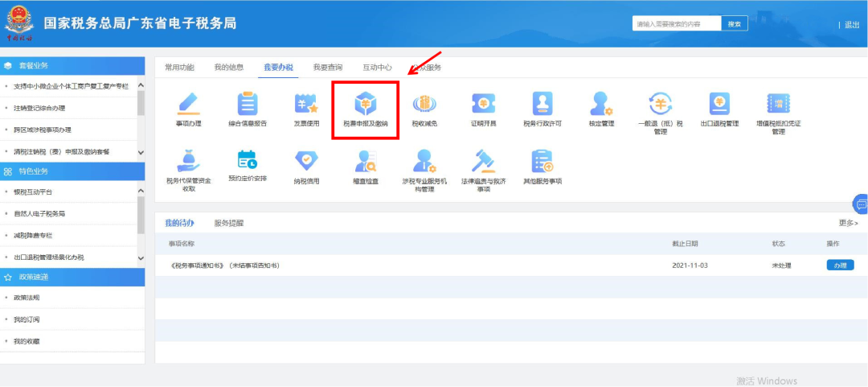Open 事项办理 pencil icon
The width and height of the screenshot is (868, 387).
(188, 104)
